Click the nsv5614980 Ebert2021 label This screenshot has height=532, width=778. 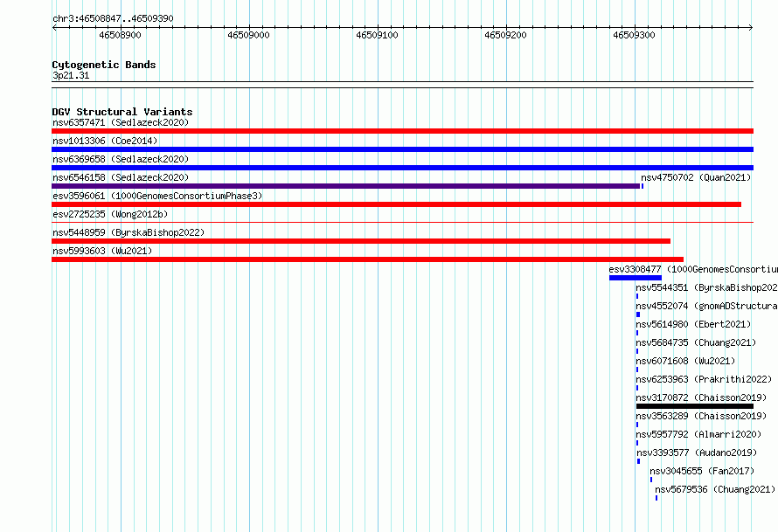click(x=693, y=324)
